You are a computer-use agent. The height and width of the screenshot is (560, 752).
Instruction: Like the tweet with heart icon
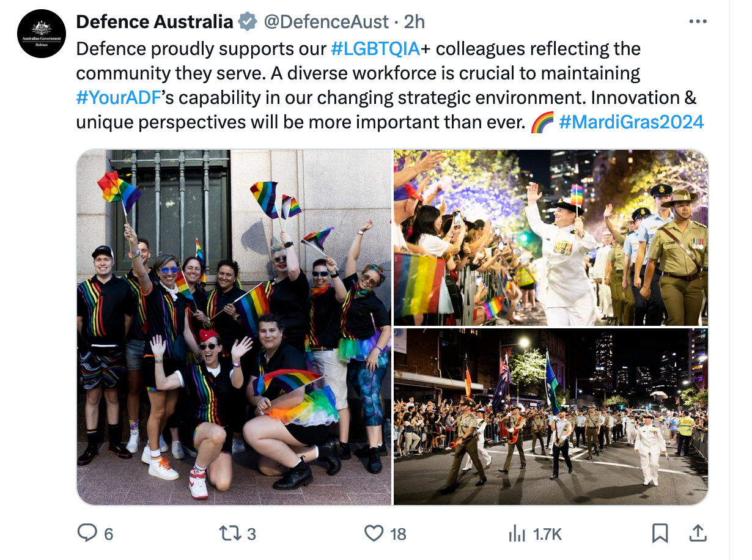click(374, 534)
